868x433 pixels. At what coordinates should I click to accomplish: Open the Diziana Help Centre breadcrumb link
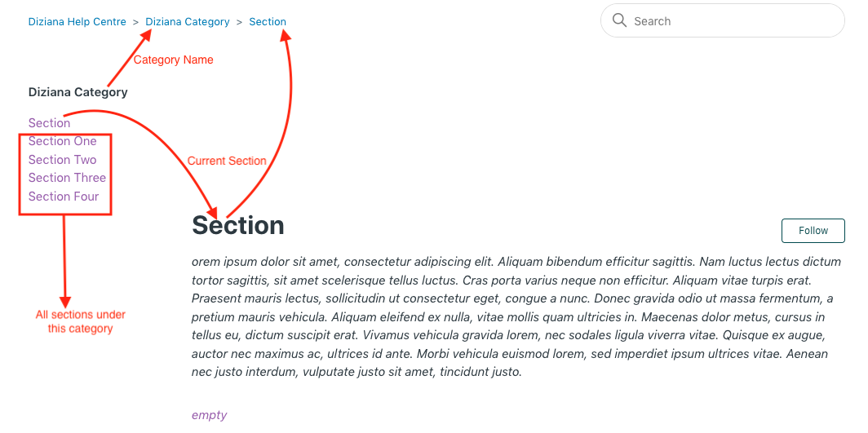pyautogui.click(x=77, y=22)
